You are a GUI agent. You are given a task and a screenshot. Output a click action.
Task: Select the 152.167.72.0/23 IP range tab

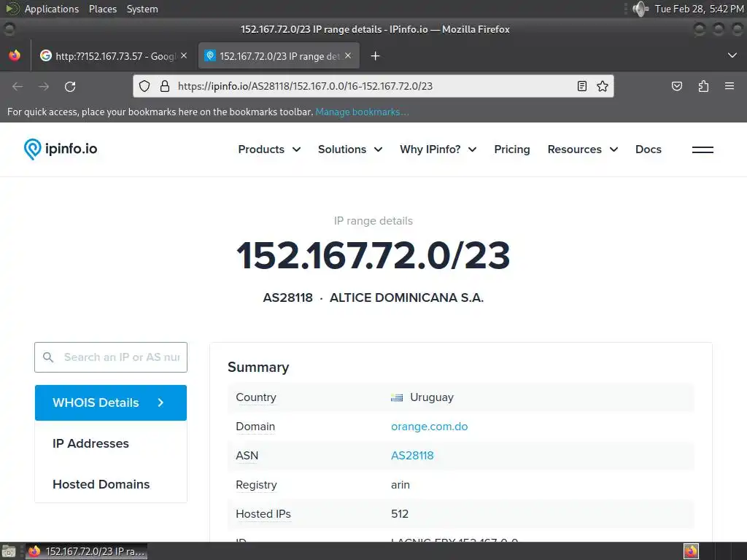coord(279,56)
